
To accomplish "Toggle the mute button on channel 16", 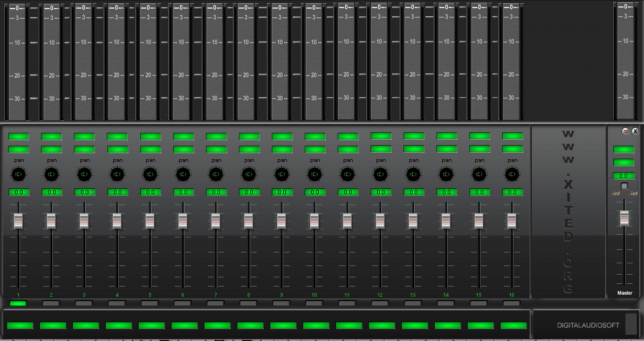I will click(511, 137).
